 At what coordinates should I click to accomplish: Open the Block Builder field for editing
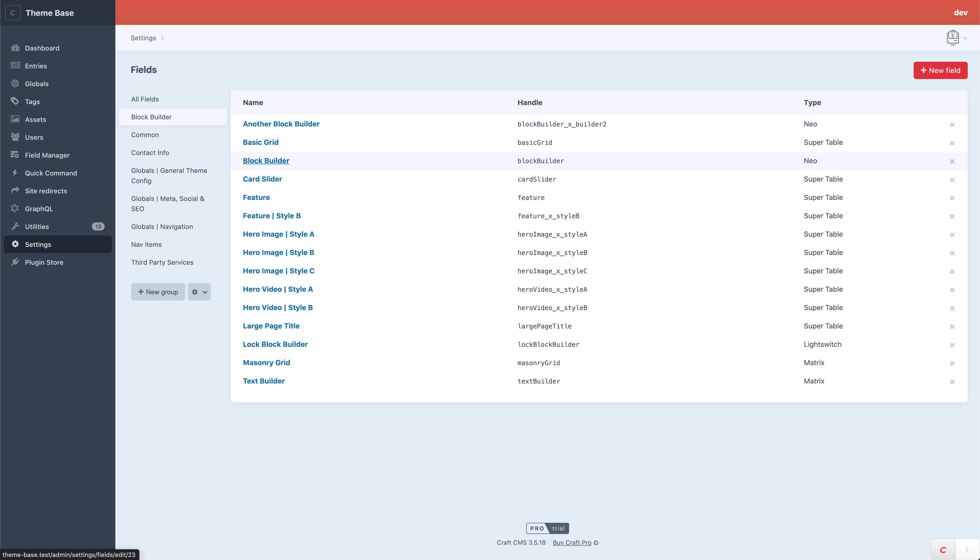coord(266,160)
